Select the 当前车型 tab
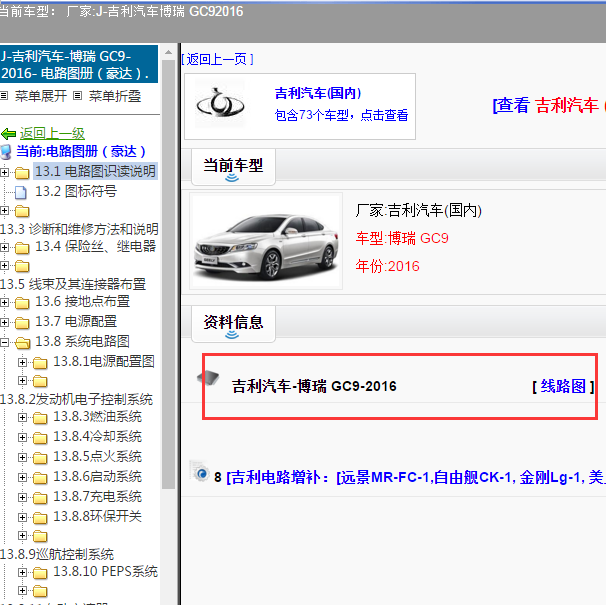Image resolution: width=606 pixels, height=605 pixels. [233, 167]
